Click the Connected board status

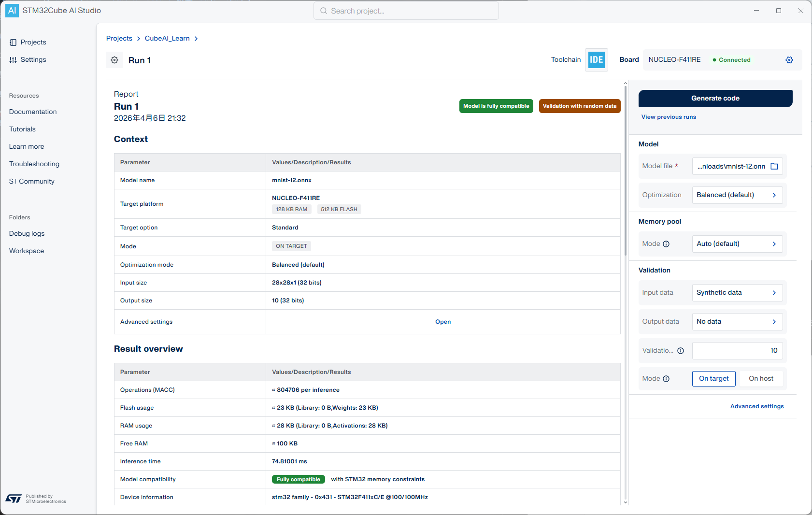(x=731, y=60)
